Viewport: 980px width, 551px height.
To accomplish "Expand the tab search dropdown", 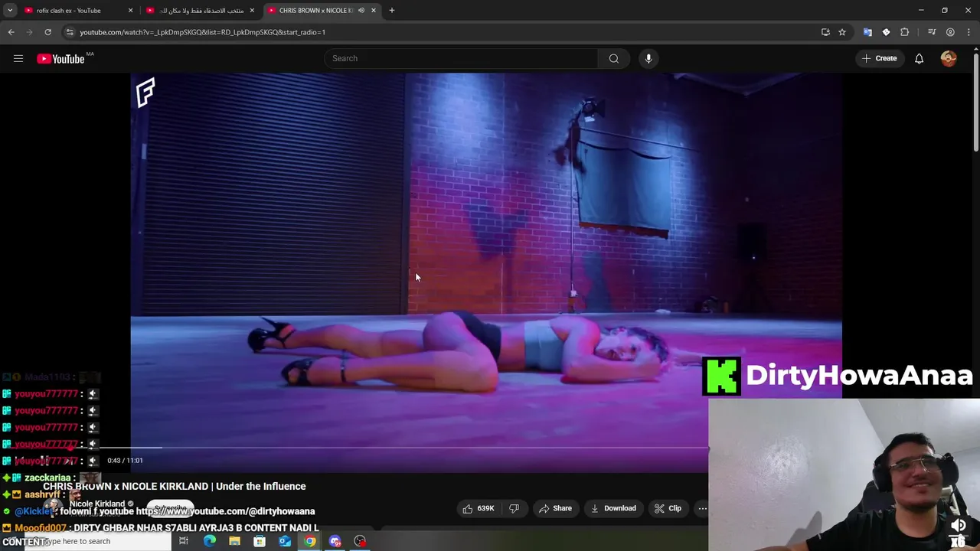I will click(x=10, y=11).
